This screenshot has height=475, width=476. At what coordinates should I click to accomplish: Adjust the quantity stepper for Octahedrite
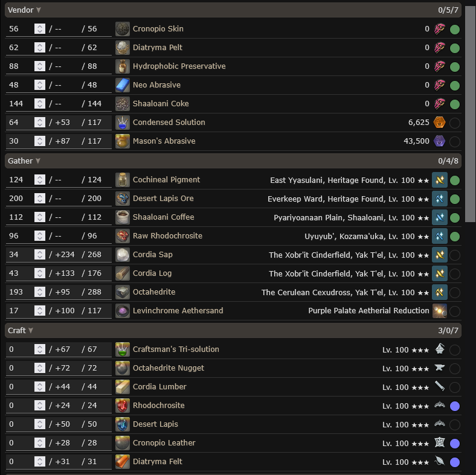click(x=40, y=292)
